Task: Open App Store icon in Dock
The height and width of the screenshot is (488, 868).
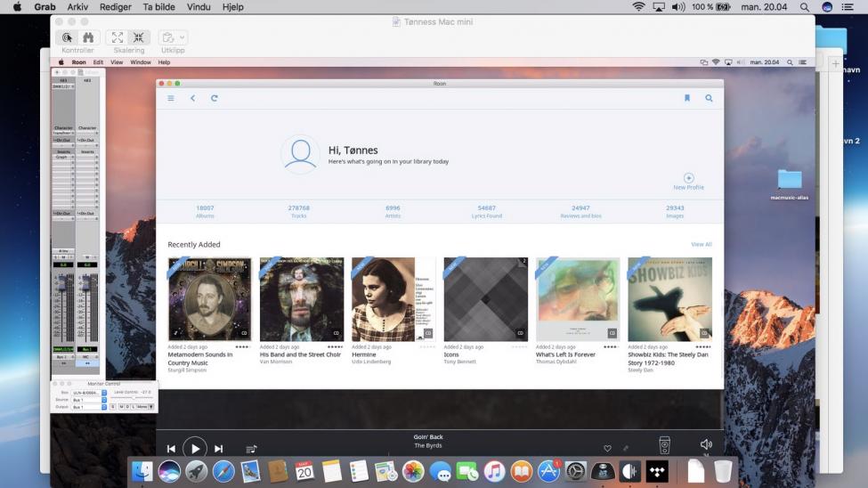Action: pyautogui.click(x=548, y=472)
